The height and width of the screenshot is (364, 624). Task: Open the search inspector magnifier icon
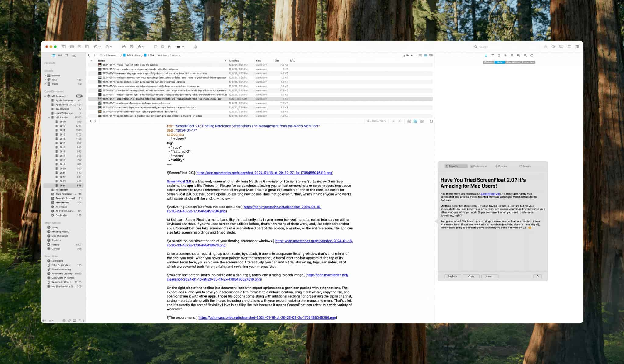click(x=525, y=55)
